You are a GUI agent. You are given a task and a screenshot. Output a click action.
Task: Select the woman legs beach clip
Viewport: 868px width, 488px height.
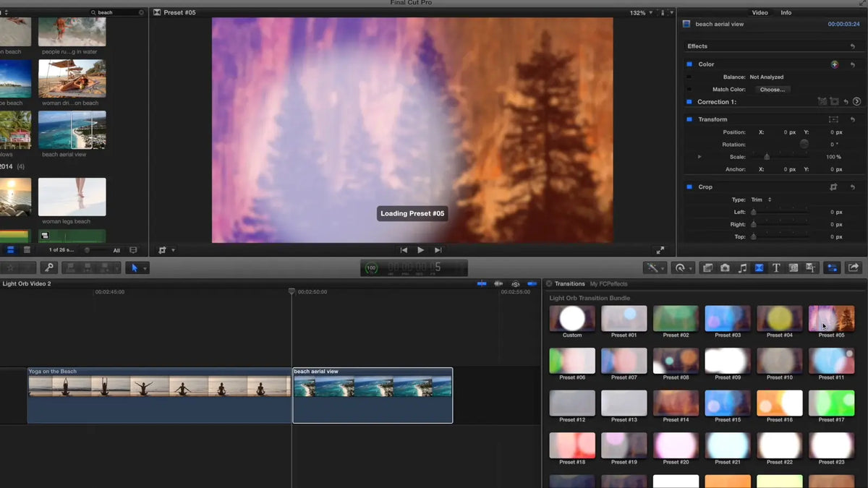[72, 197]
